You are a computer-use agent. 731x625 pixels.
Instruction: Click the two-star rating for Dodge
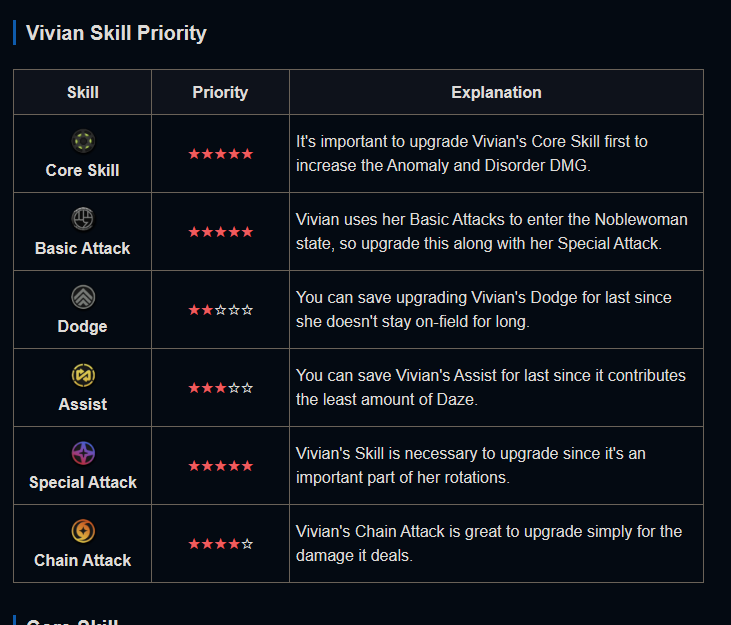[x=221, y=310]
